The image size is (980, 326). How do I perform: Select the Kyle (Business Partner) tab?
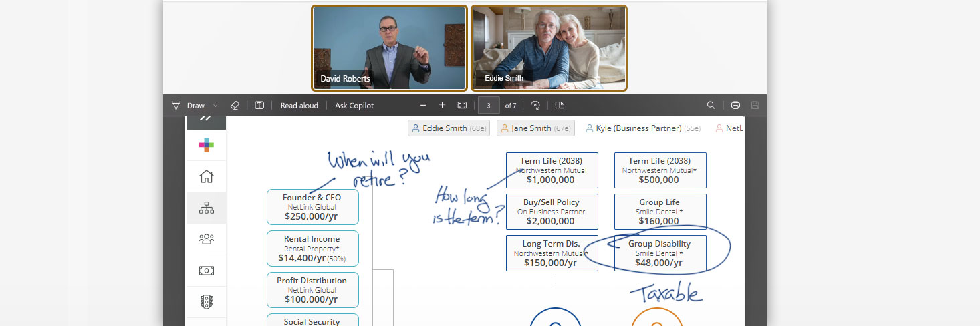[x=643, y=128]
